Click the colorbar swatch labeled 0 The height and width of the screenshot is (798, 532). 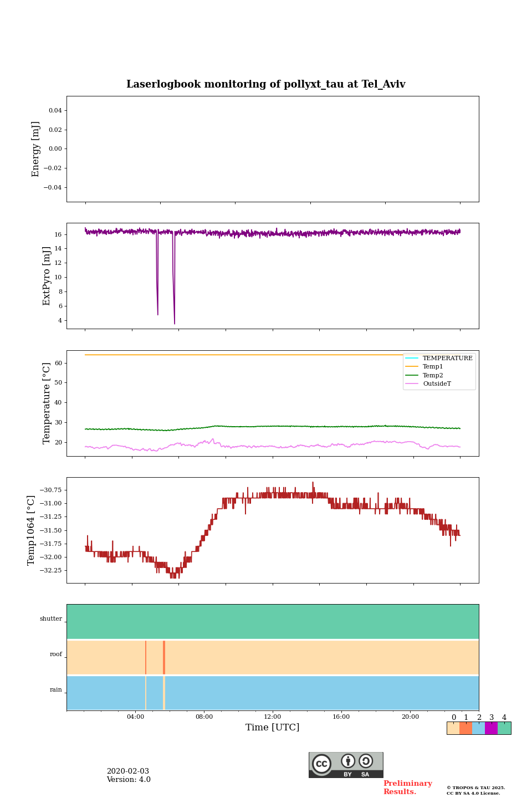453,728
